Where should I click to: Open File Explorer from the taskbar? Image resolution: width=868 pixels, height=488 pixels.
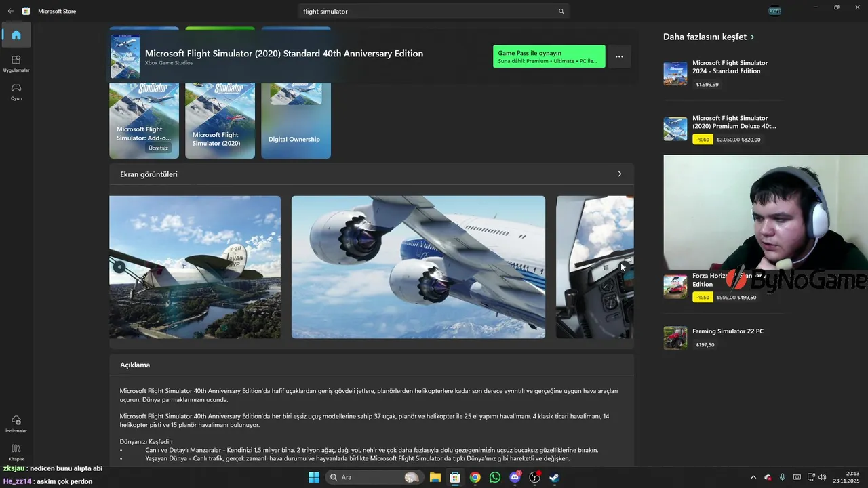(x=435, y=477)
